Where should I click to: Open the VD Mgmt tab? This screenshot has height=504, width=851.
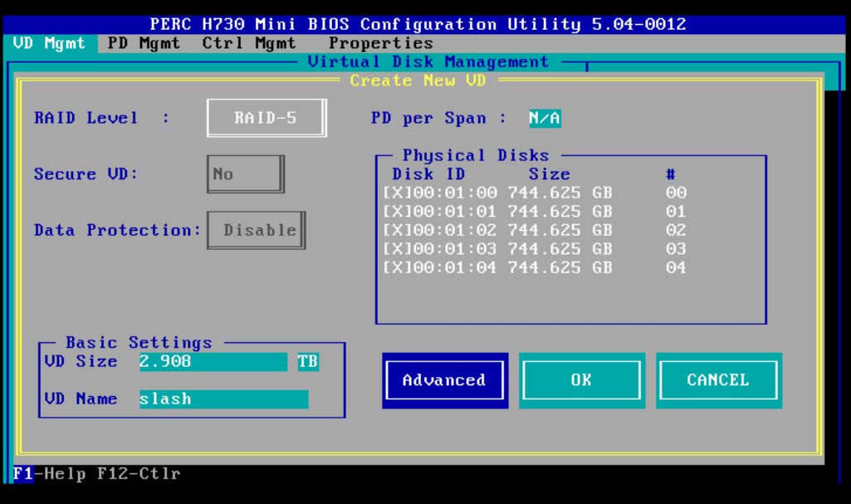point(49,43)
